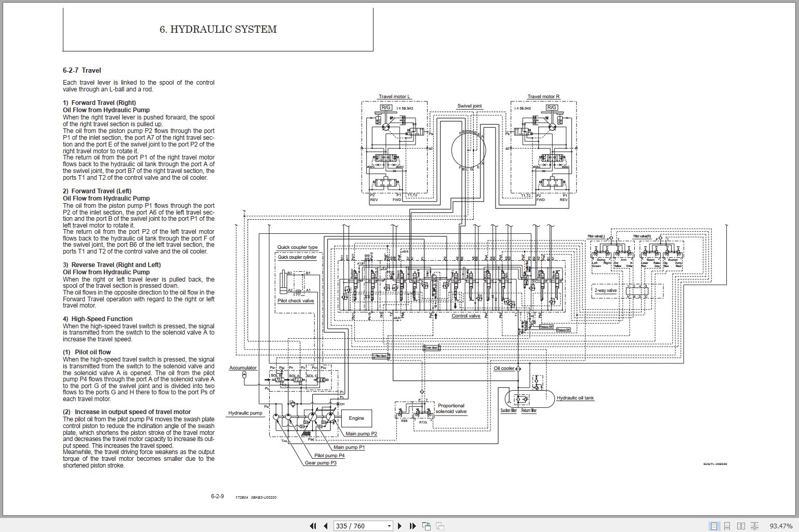
Task: Return to the previous view
Action: pyautogui.click(x=427, y=526)
